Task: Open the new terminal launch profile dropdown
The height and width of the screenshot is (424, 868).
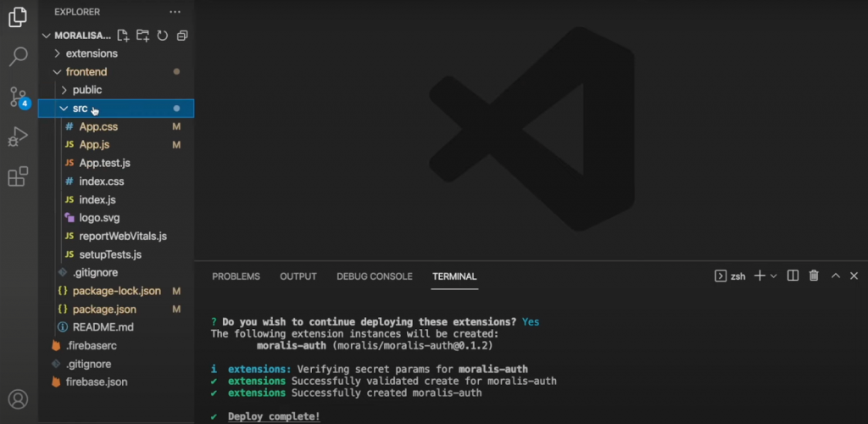Action: pos(773,276)
